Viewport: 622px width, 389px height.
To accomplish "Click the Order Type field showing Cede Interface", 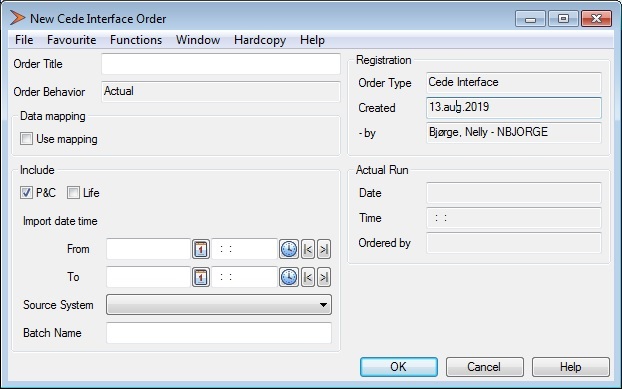I will point(514,82).
